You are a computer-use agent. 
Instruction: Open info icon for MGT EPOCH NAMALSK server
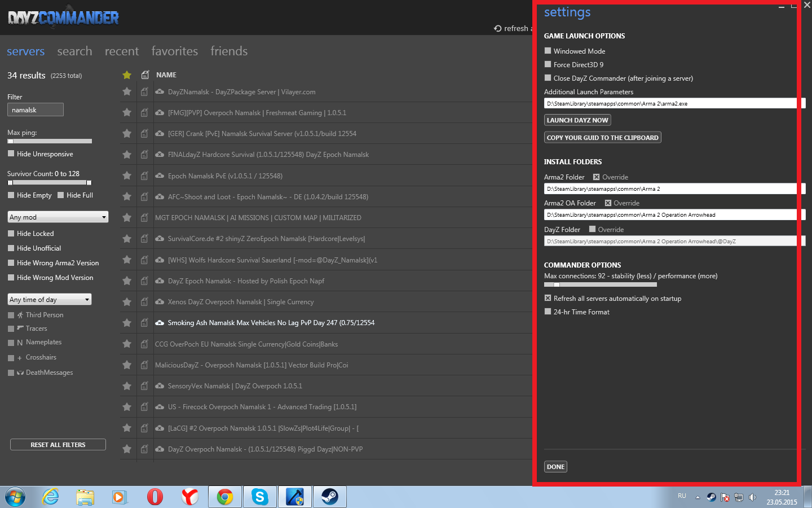[x=144, y=217]
